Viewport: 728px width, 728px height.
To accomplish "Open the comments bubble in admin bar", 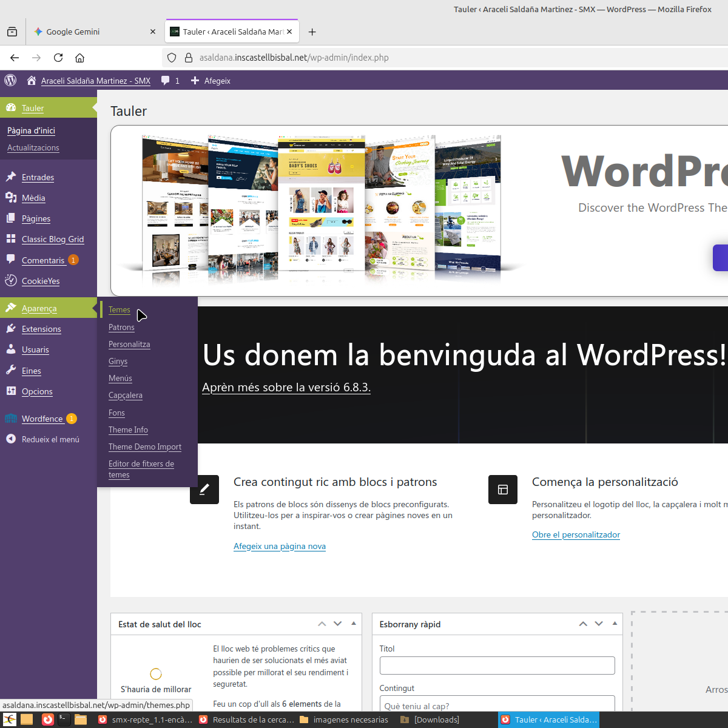I will 166,81.
